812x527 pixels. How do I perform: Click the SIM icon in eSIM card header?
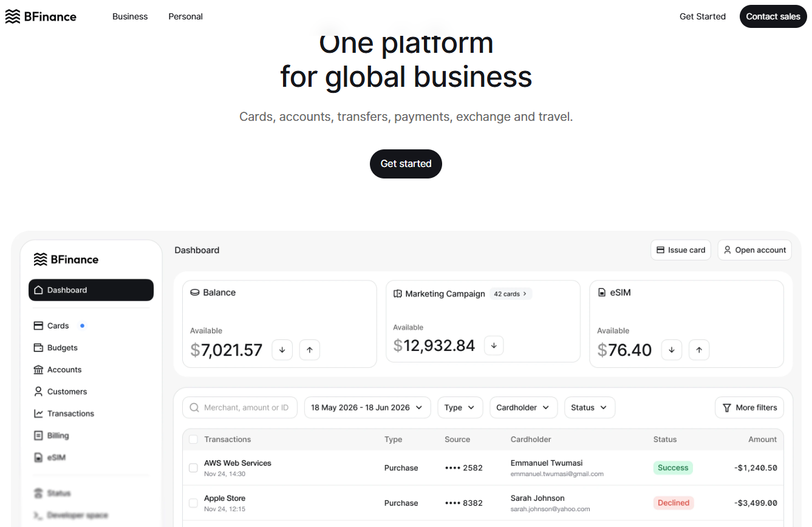coord(602,293)
